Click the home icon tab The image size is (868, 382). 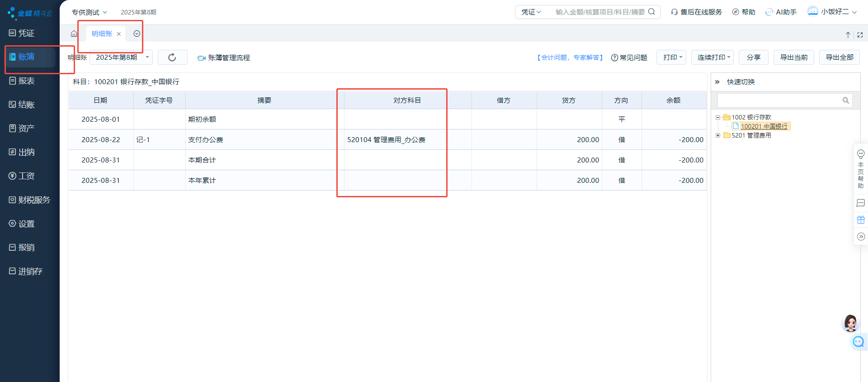[74, 34]
